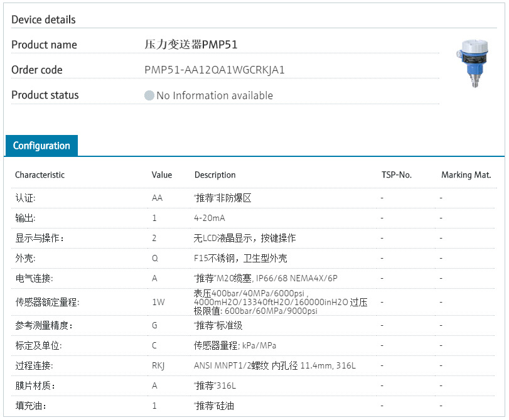509x420 pixels.
Task: Click value RKJ in 过程连接 row
Action: 158,366
